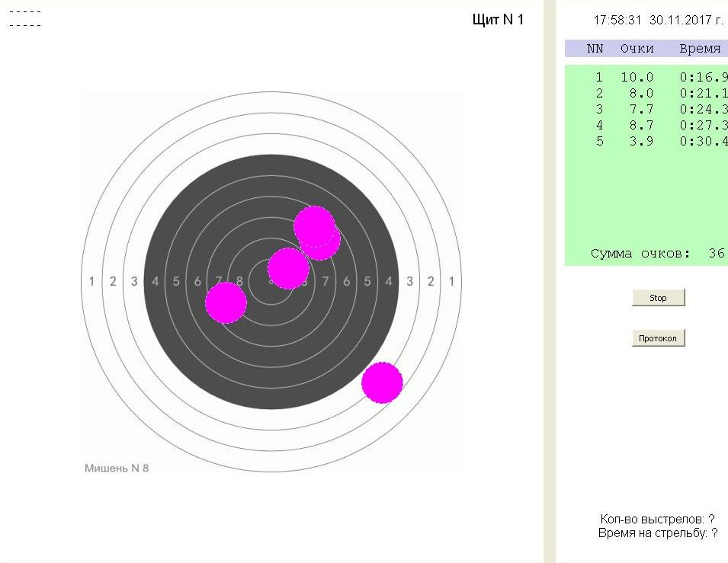Open the Протокол report button
The width and height of the screenshot is (728, 563).
[x=658, y=337]
